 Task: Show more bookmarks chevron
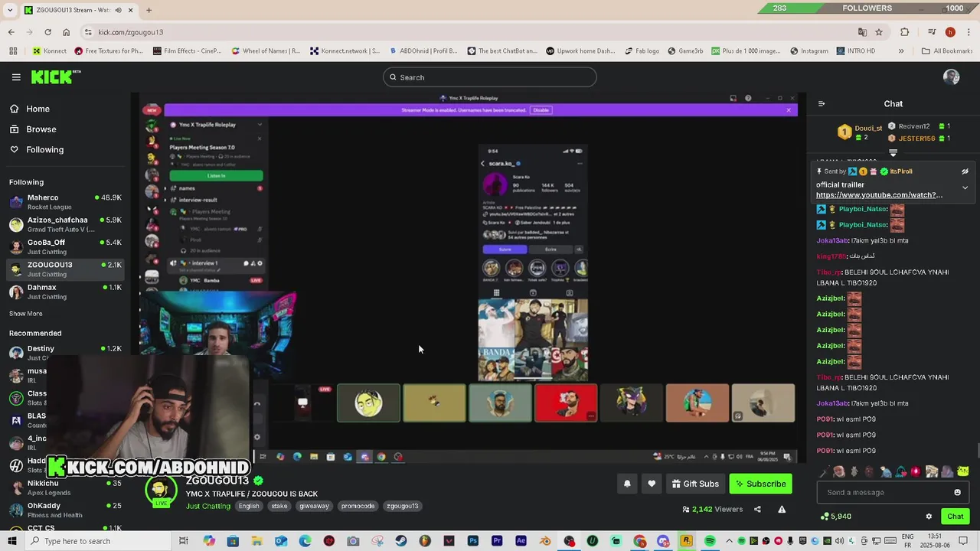[x=901, y=51]
